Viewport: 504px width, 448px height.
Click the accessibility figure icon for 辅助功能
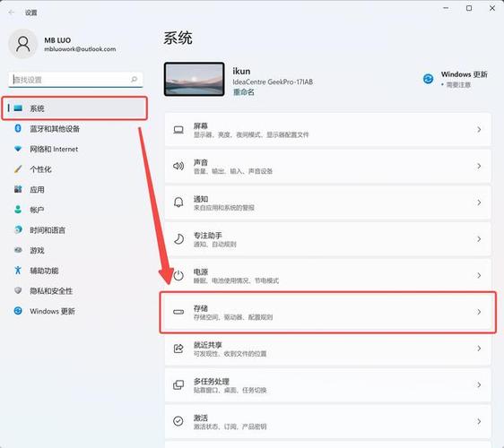pos(18,270)
